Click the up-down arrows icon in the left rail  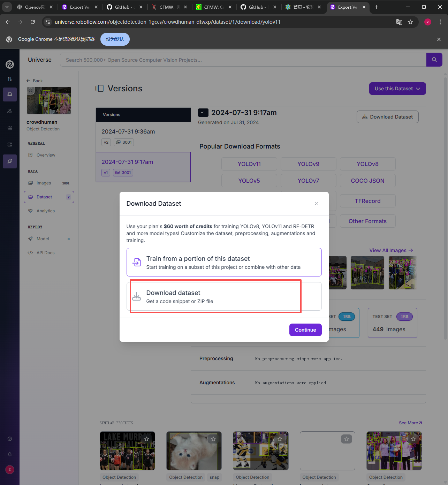click(10, 79)
